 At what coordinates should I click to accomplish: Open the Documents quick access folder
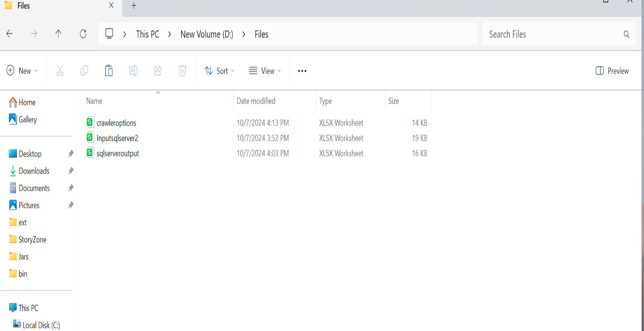[29, 188]
